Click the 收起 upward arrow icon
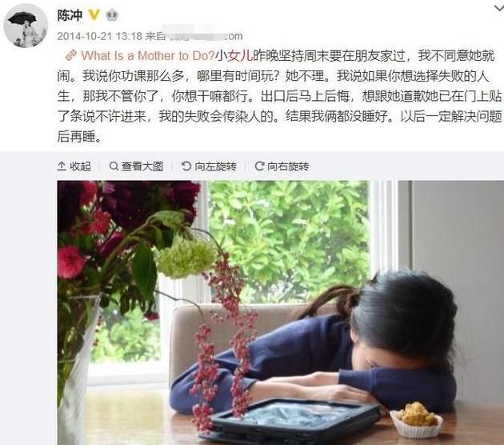Viewport: 504px width, 445px height. 62,166
